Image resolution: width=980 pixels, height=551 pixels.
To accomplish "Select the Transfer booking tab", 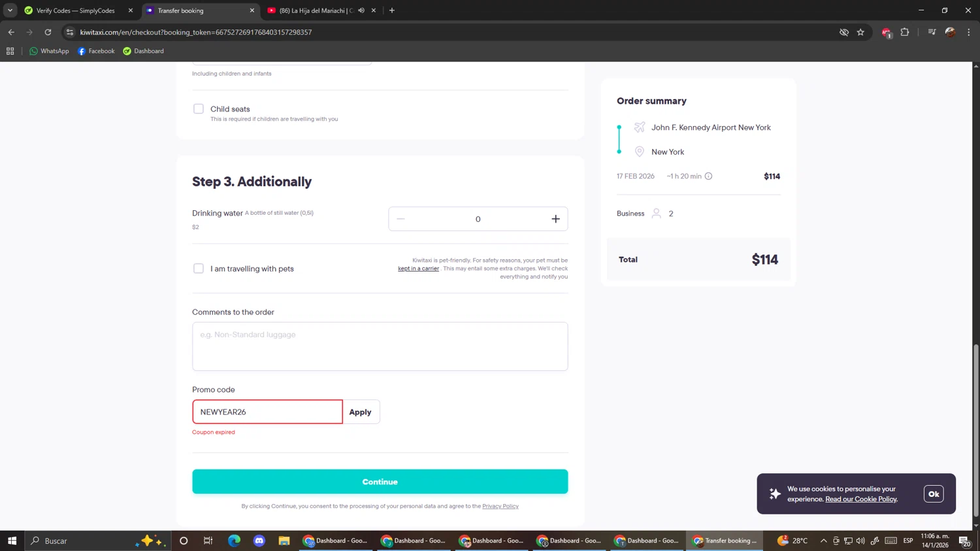I will coord(196,10).
